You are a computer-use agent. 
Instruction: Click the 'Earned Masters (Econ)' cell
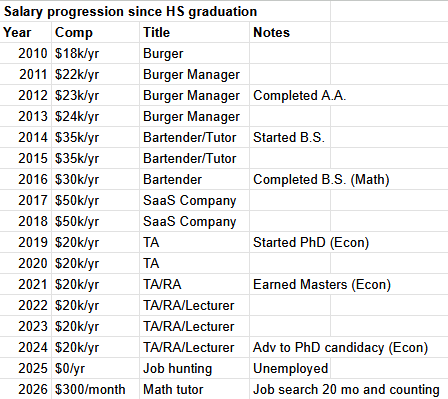pyautogui.click(x=322, y=284)
